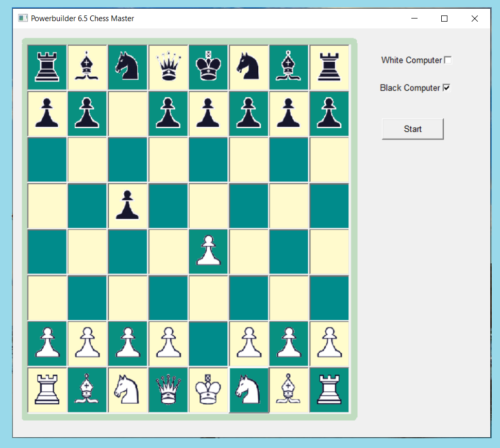Select the white knight on f1
The image size is (500, 448).
[249, 390]
